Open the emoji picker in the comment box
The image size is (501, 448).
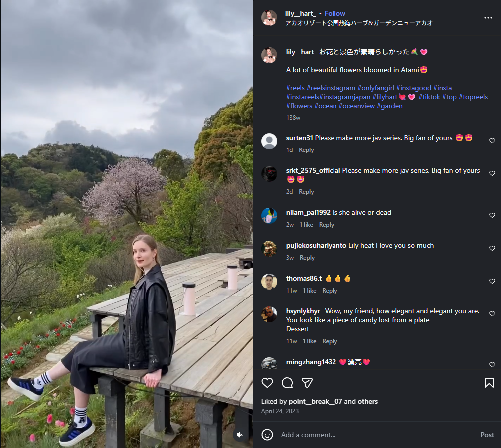(x=267, y=435)
